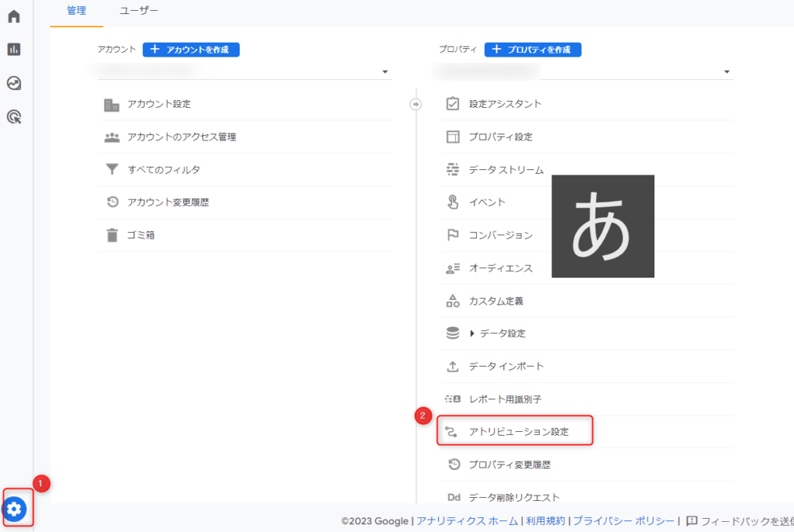This screenshot has height=532, width=794.
Task: Open the 利用規約 footer link
Action: [x=545, y=521]
